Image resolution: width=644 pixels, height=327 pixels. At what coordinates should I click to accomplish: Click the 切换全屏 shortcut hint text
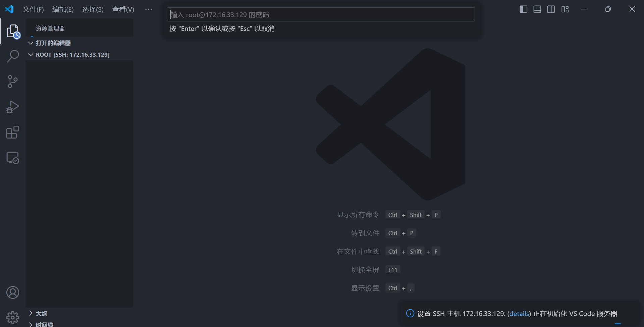(x=365, y=270)
